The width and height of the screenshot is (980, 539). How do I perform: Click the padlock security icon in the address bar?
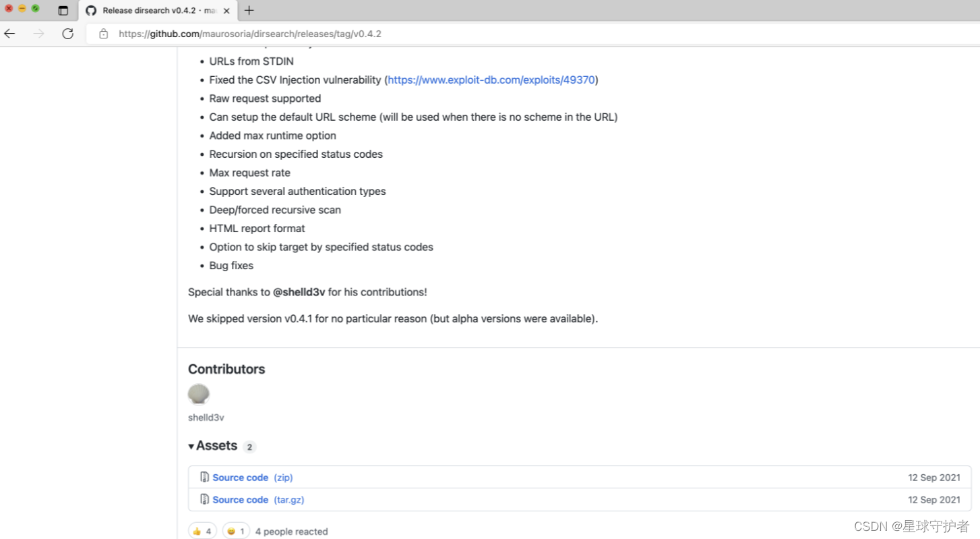pos(102,33)
